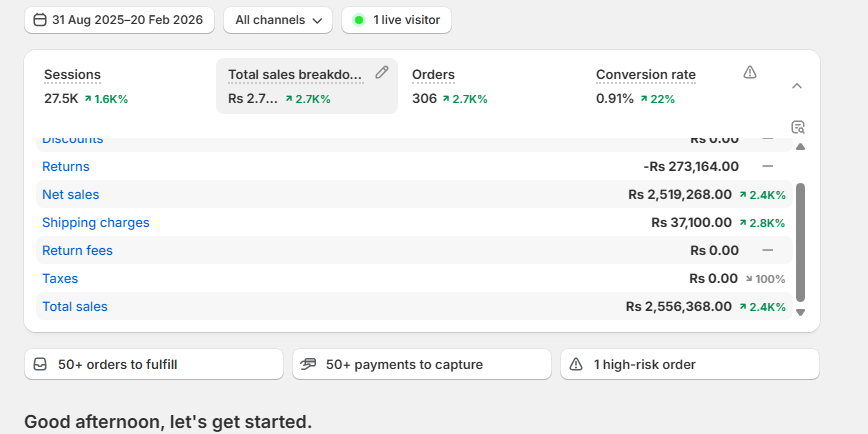Click the warning triangle icon beside Conversion rate
The height and width of the screenshot is (434, 868).
tap(750, 72)
